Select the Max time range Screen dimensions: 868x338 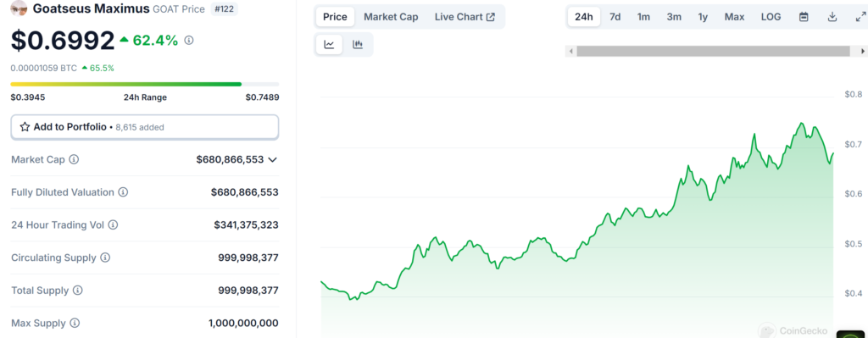click(x=735, y=17)
